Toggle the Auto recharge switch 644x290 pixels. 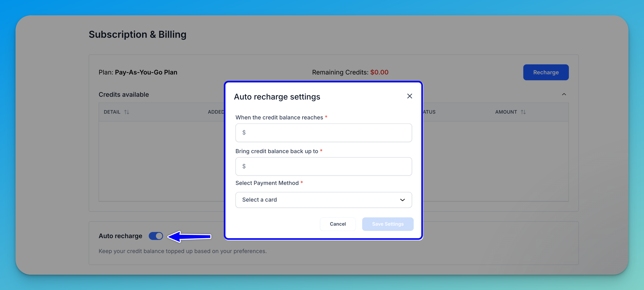(156, 236)
